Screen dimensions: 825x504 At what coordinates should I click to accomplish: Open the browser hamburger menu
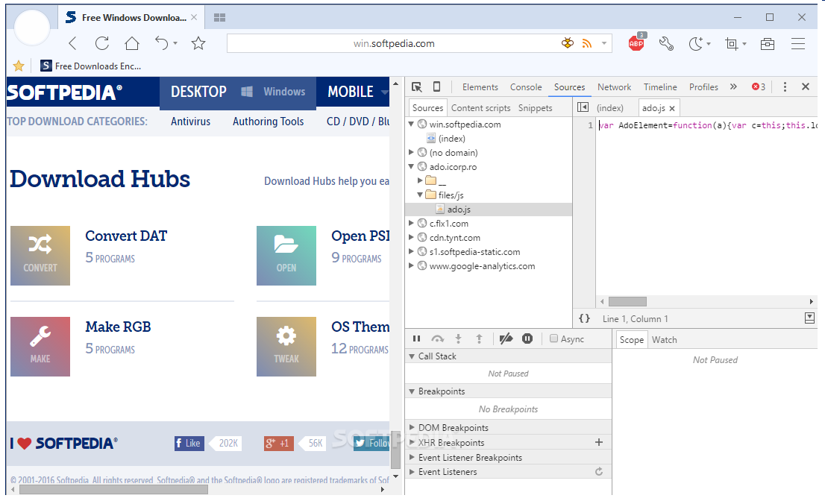(798, 44)
